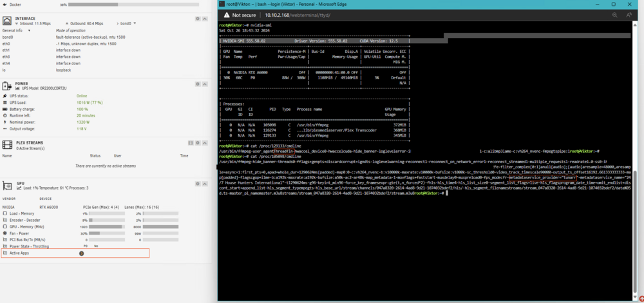
Task: Click the Encoder 9% bar
Action: click(x=107, y=220)
